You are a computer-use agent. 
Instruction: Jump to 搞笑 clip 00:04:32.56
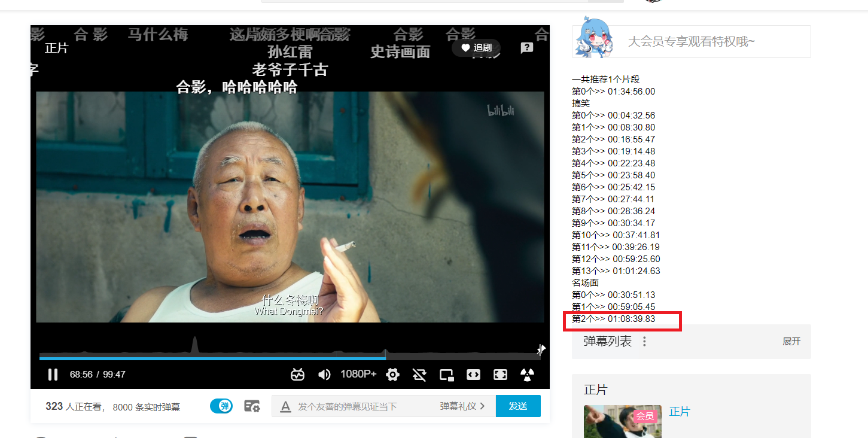tap(613, 115)
